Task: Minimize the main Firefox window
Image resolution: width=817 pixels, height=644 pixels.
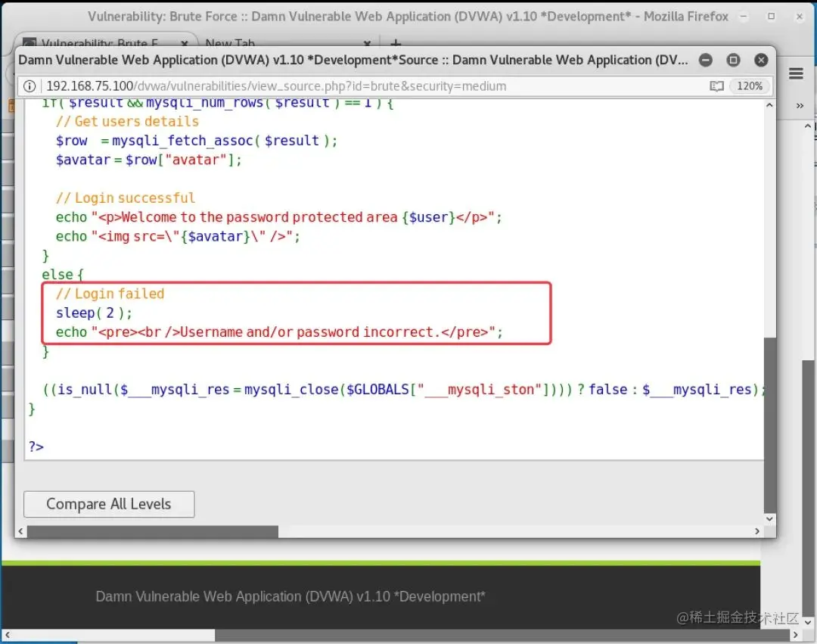Action: (x=744, y=17)
